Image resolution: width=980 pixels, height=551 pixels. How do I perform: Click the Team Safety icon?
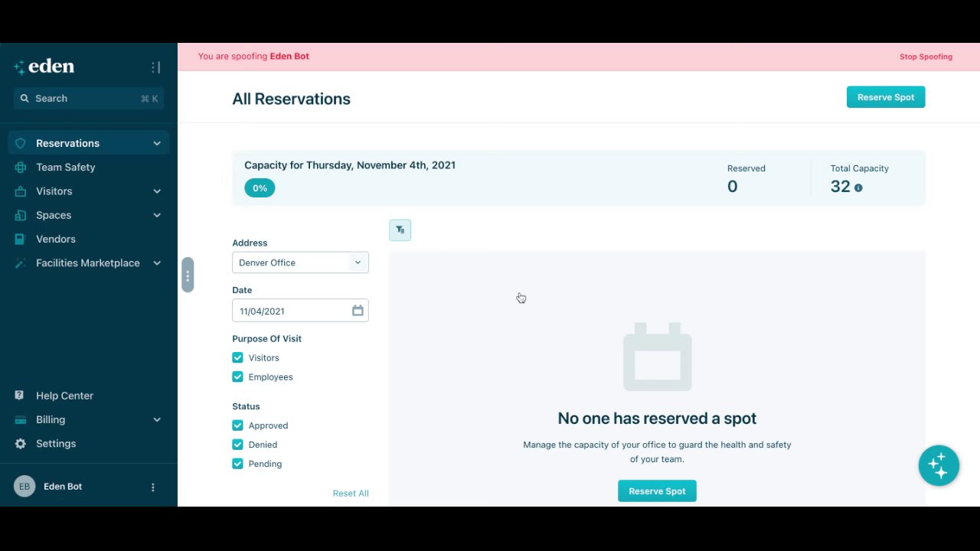pyautogui.click(x=21, y=167)
